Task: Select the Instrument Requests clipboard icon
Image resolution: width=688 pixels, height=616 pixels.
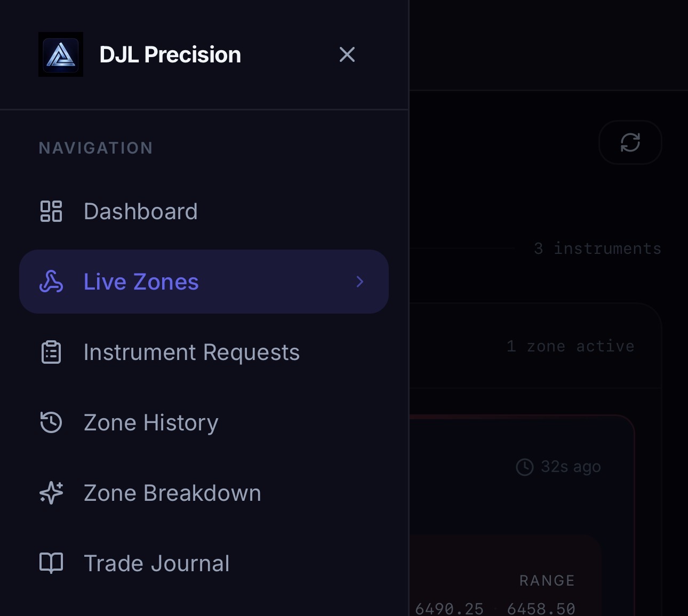Action: 51,352
